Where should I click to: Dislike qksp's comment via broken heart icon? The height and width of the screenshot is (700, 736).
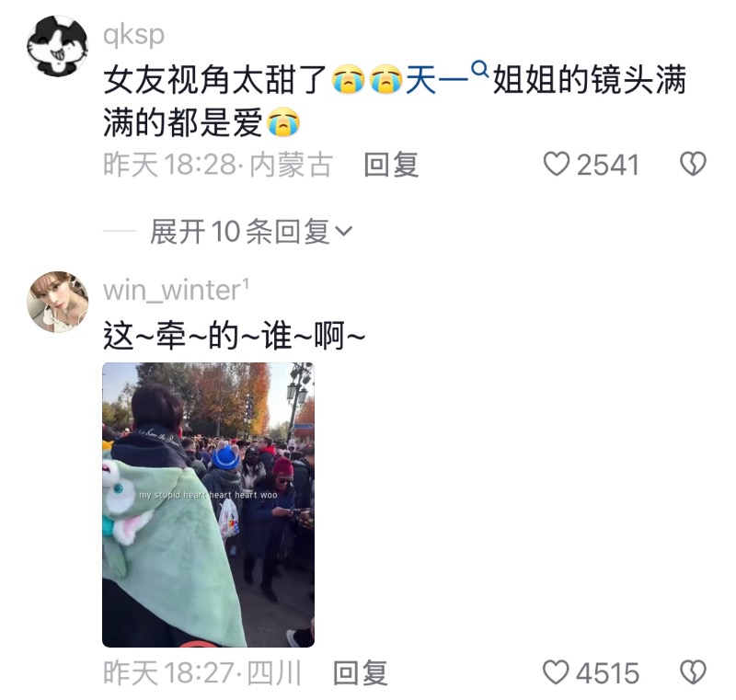tap(693, 165)
